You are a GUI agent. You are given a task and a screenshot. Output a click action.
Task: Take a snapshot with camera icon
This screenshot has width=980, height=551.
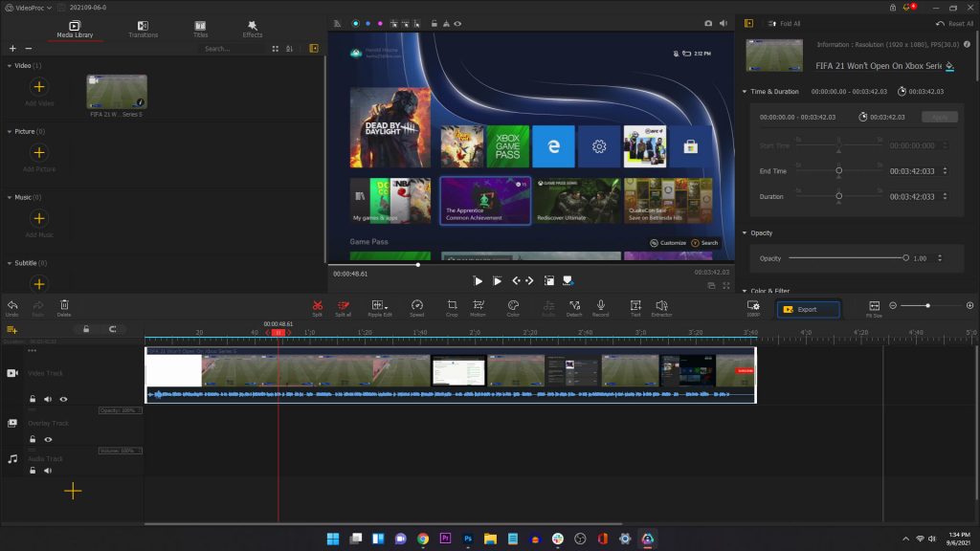coord(708,23)
